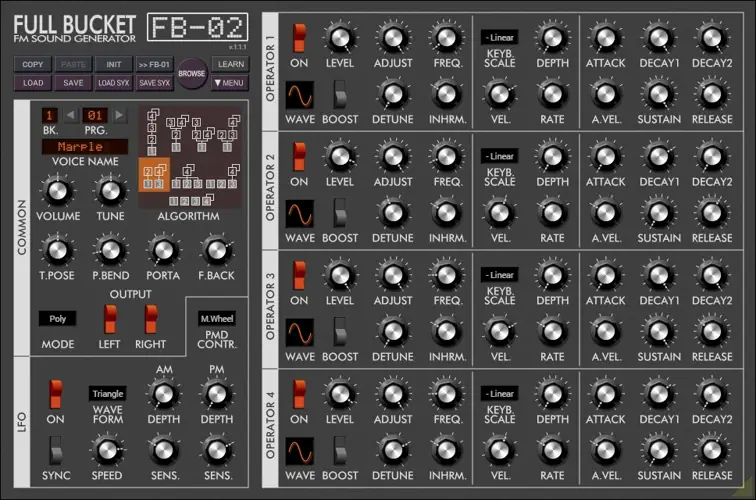This screenshot has height=500, width=756.
Task: Open Operator 1 Linear keyboard scale dropdown
Action: 498,37
